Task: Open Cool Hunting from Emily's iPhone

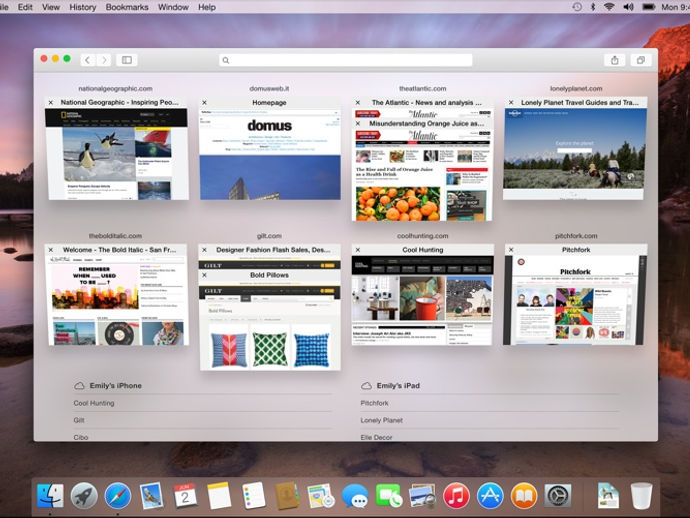Action: (94, 403)
